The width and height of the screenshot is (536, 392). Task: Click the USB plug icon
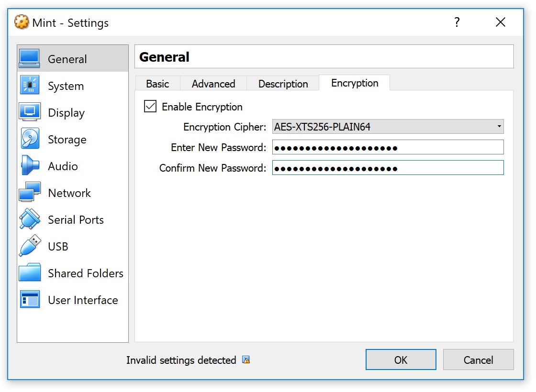[30, 246]
